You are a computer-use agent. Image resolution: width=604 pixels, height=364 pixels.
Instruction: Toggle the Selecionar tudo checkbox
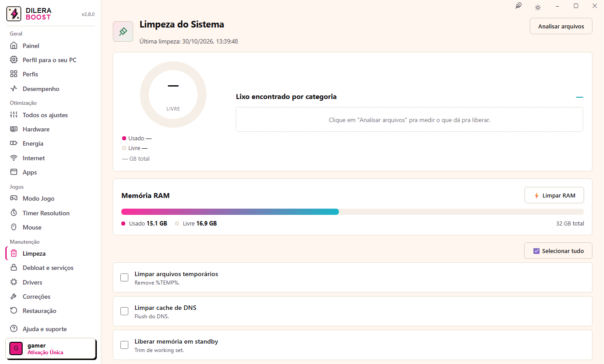[536, 251]
